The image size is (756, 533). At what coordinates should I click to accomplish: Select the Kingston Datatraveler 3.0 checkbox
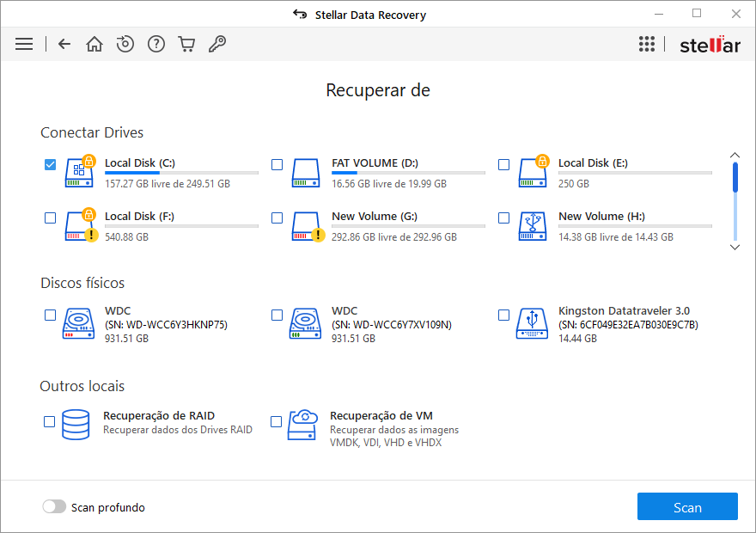503,316
